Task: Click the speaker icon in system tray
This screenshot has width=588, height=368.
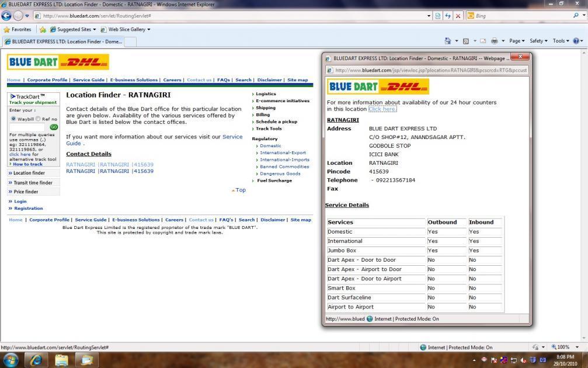Action: click(524, 360)
